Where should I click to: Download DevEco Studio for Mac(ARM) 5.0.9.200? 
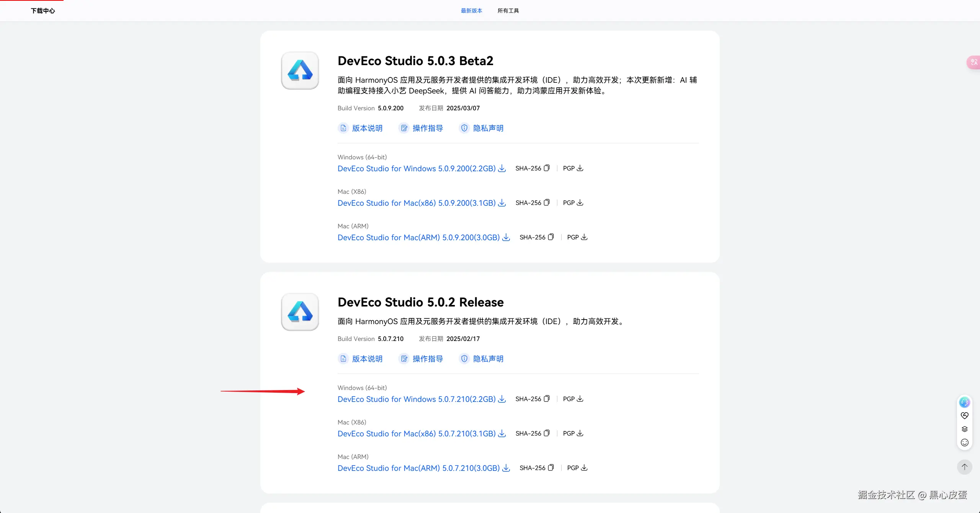423,238
